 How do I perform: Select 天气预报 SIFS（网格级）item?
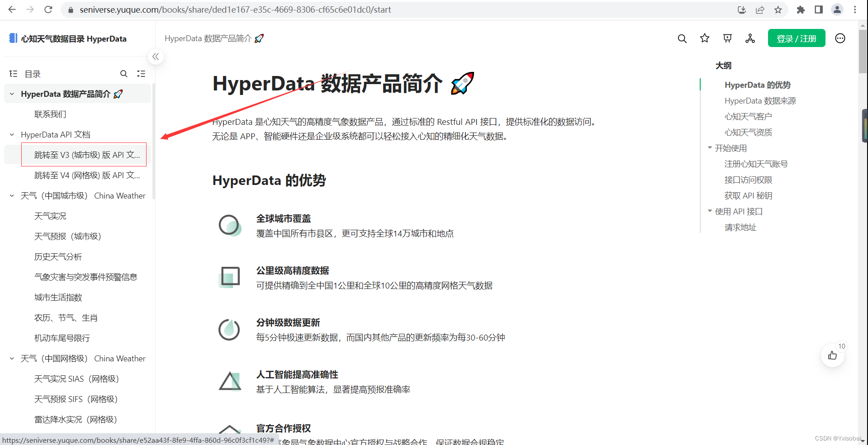pyautogui.click(x=76, y=399)
